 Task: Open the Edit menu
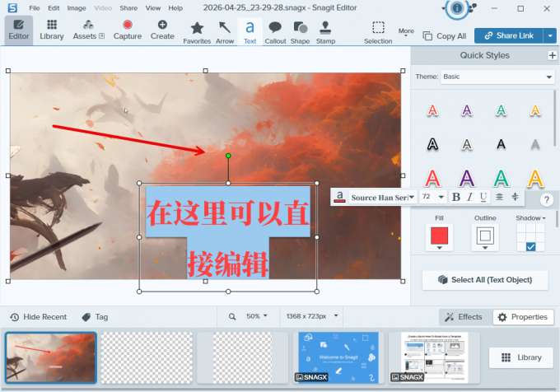pos(54,8)
